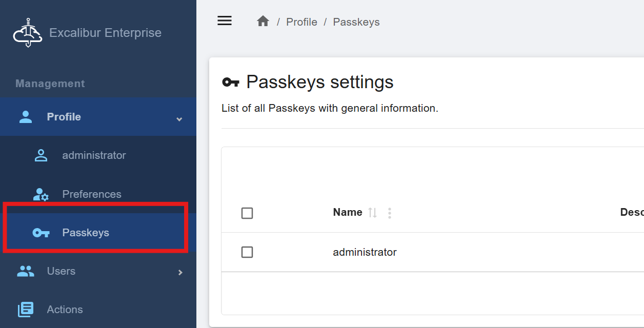
Task: Sort table by Name using arrows icon
Action: [373, 213]
